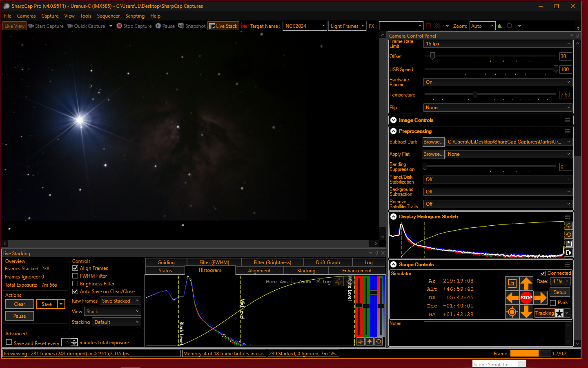The image size is (588, 368).
Task: Click the Clear button in Actions
Action: point(20,304)
